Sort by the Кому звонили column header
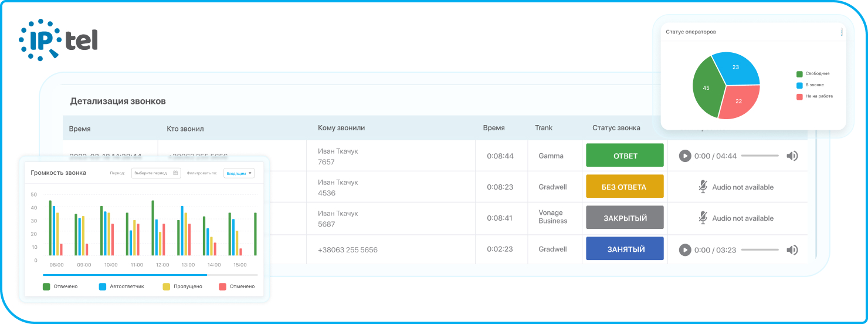Image resolution: width=868 pixels, height=324 pixels. [341, 128]
